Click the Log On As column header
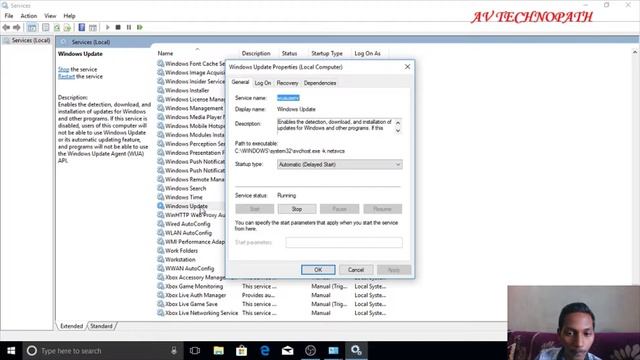The height and width of the screenshot is (360, 640). tap(367, 53)
